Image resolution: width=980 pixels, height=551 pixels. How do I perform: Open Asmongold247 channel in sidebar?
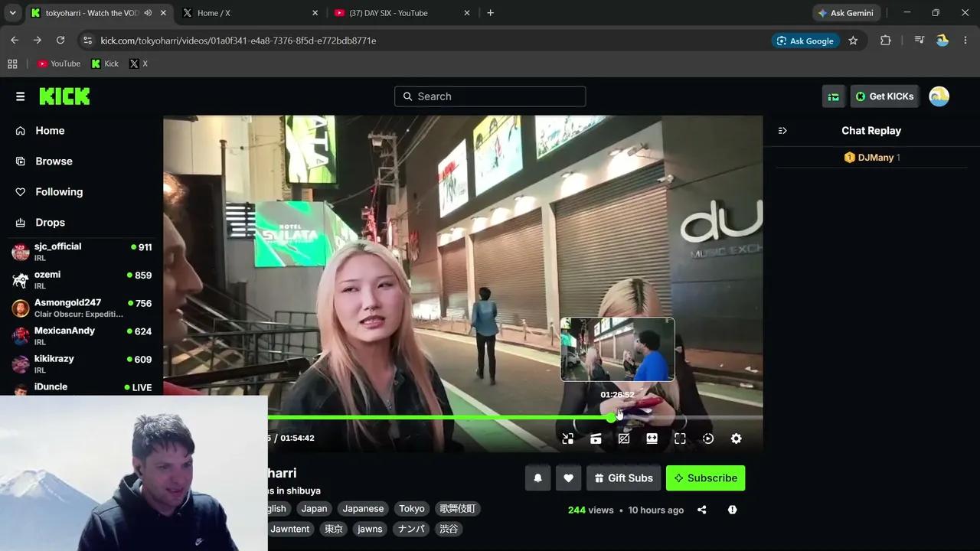point(81,308)
